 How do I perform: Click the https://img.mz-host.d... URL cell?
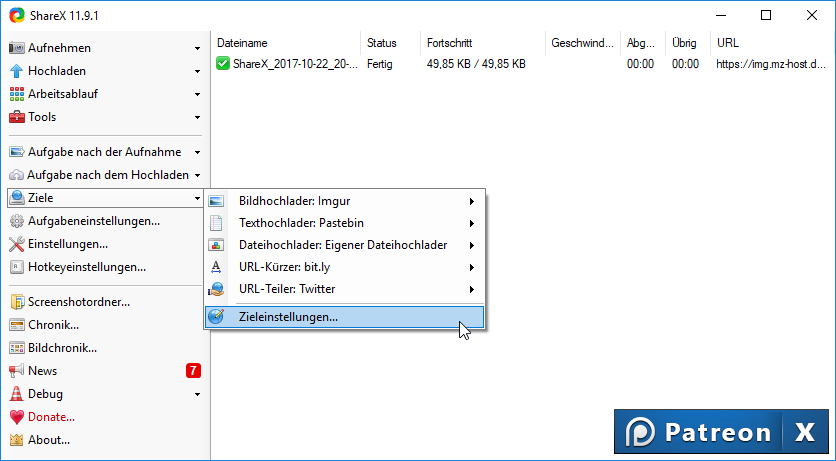[771, 64]
